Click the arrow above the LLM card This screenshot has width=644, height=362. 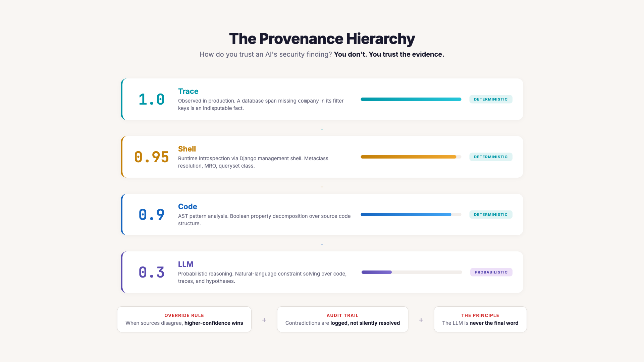[x=322, y=243]
